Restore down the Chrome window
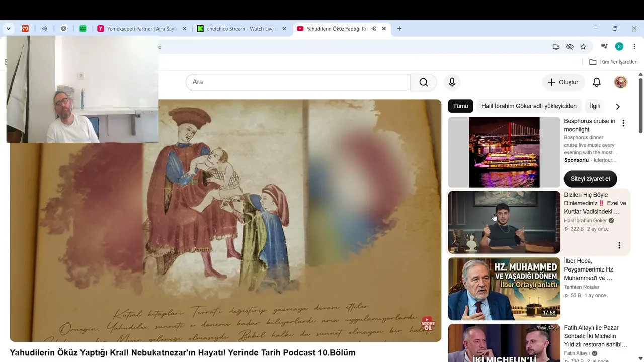This screenshot has width=644, height=362. (x=615, y=29)
